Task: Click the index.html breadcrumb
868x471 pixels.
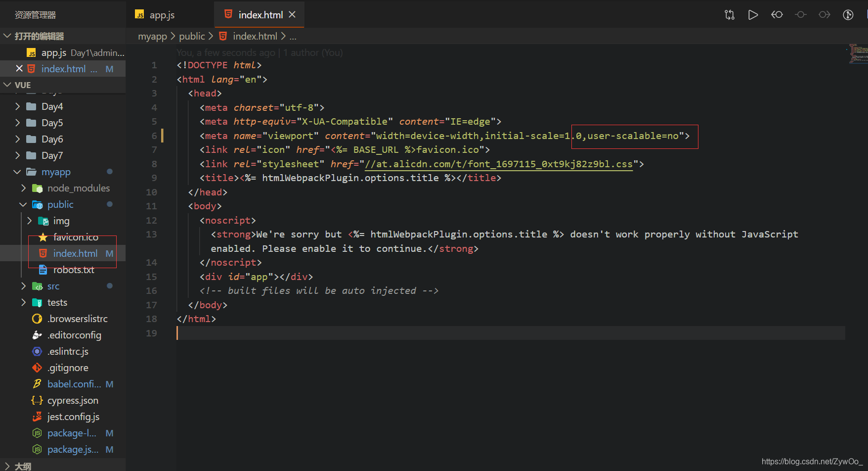Action: 255,36
